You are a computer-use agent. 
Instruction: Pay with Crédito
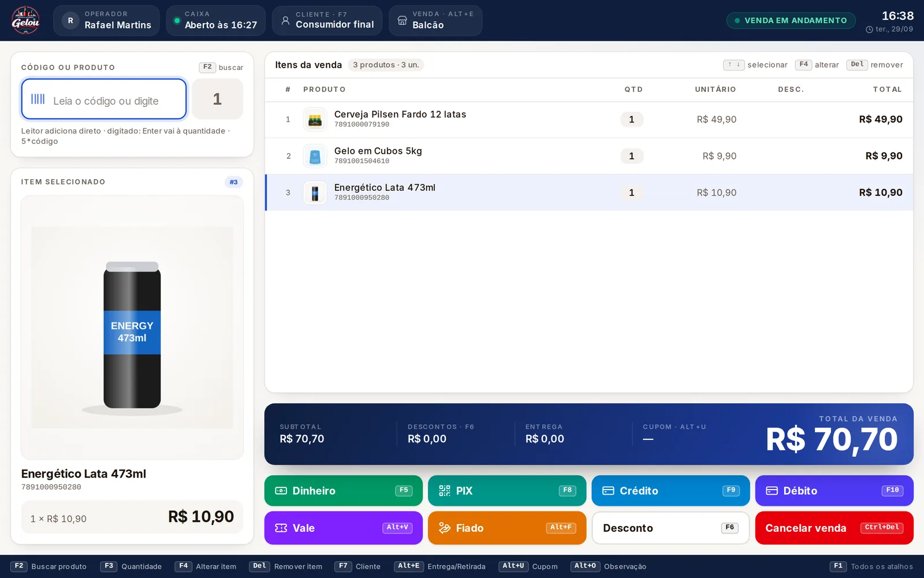pos(670,491)
